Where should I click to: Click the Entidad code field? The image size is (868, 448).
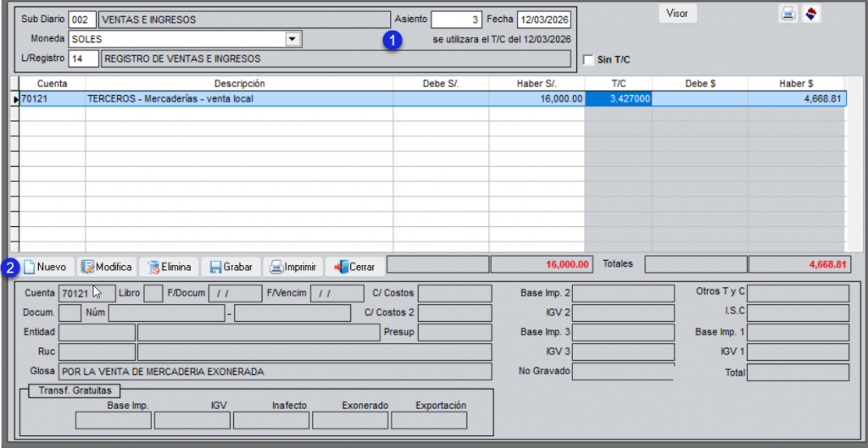[x=97, y=333]
